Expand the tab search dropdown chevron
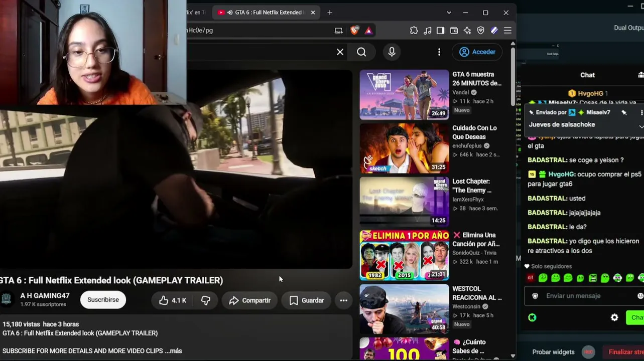Viewport: 644px width, 361px height. tap(449, 13)
